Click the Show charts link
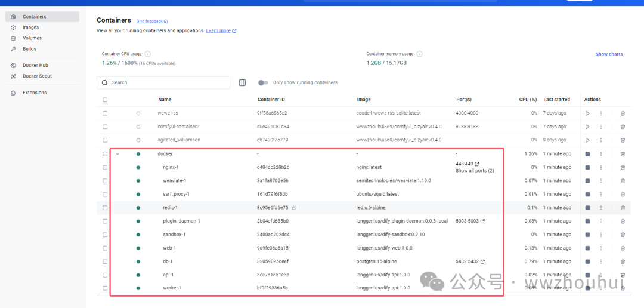Image resolution: width=644 pixels, height=308 pixels. point(609,54)
